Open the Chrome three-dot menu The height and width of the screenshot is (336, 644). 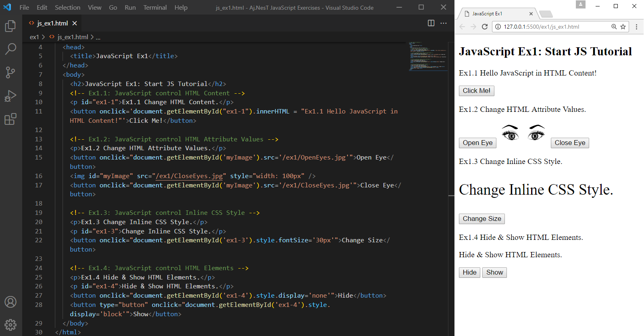pos(636,27)
